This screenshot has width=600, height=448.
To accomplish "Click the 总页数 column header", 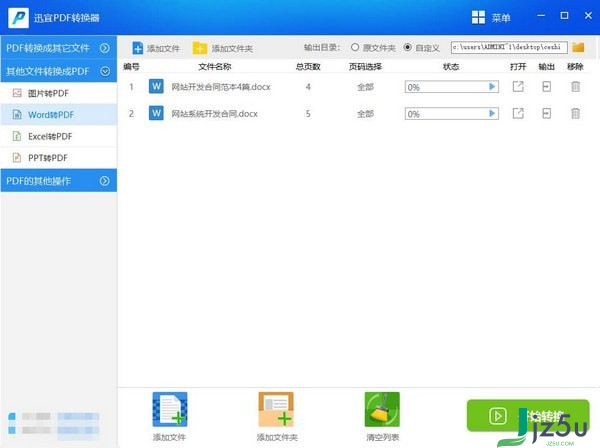I will pos(308,67).
